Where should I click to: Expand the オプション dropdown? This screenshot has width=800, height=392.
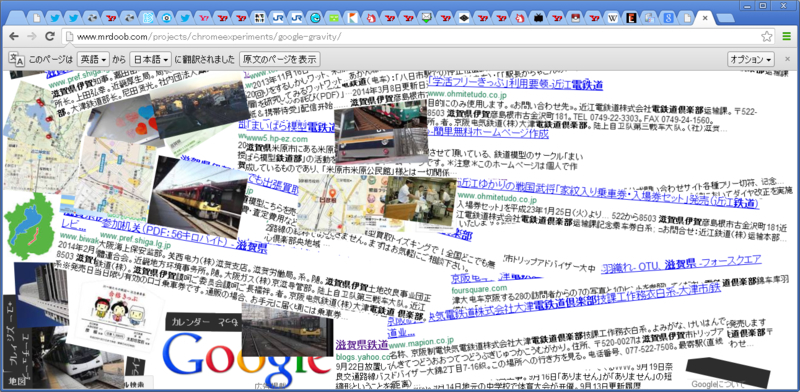[x=751, y=59]
